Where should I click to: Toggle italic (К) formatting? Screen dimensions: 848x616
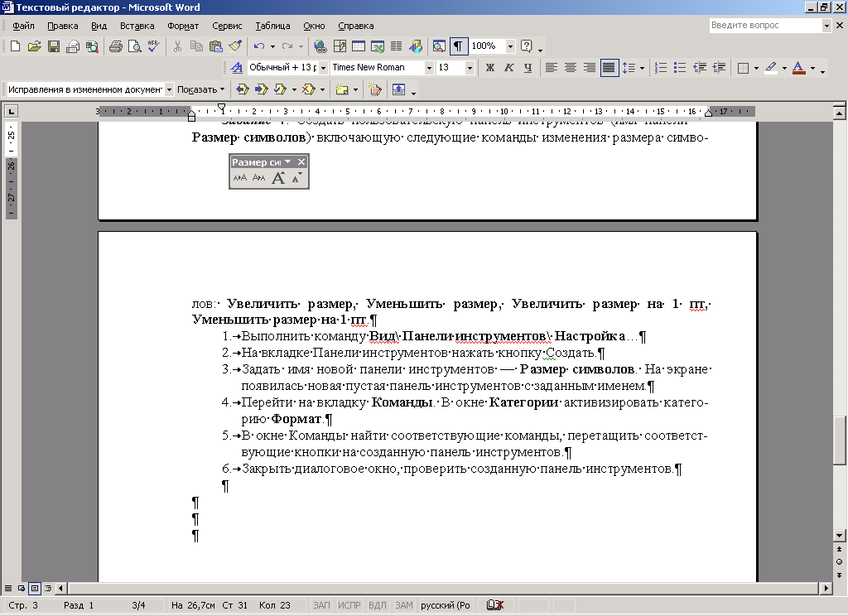[x=509, y=68]
